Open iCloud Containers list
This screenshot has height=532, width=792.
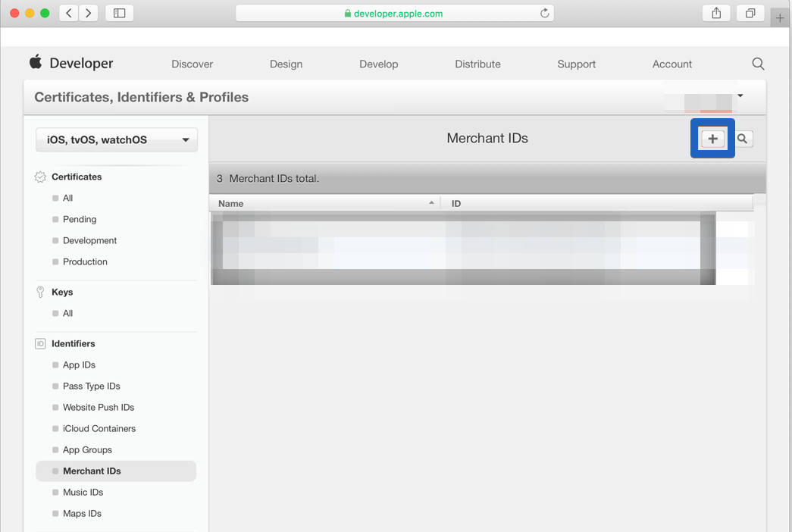(99, 428)
